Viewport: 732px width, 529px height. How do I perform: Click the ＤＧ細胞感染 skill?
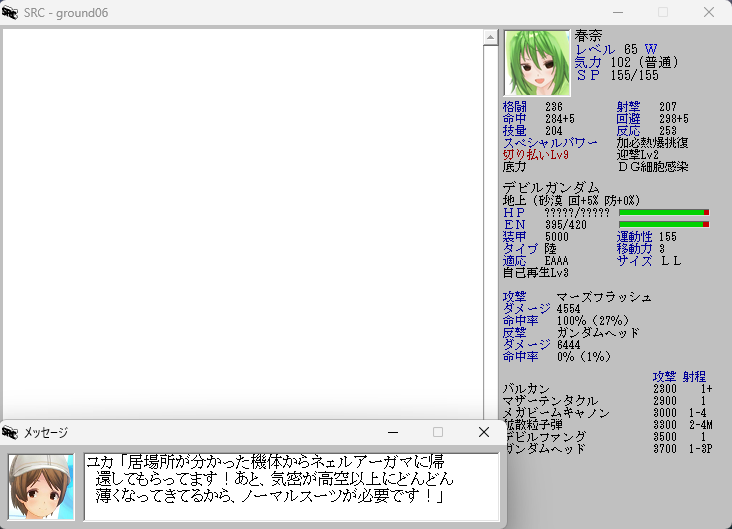point(652,167)
